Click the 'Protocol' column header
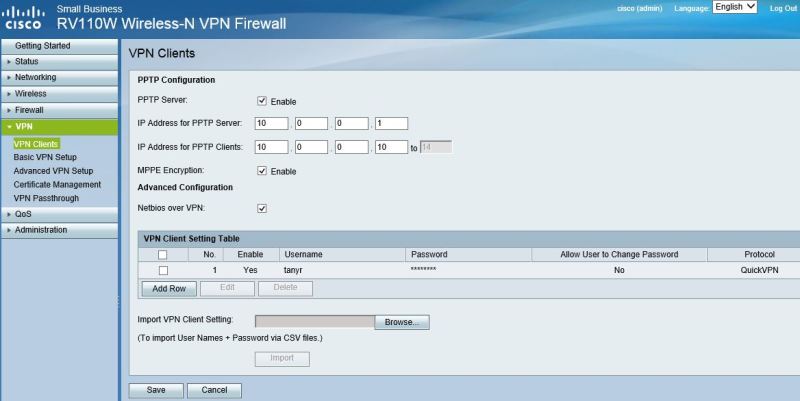800x401 pixels. coord(759,255)
